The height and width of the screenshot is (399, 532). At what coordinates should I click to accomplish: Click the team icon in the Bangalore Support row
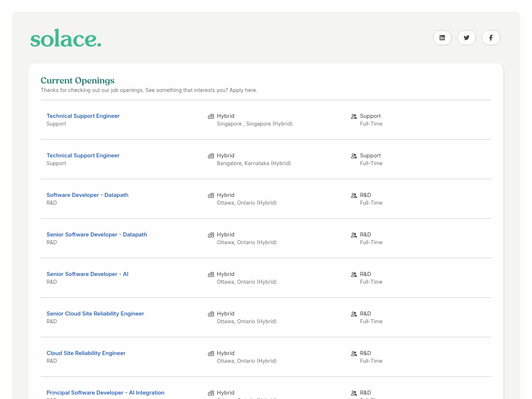tap(354, 156)
